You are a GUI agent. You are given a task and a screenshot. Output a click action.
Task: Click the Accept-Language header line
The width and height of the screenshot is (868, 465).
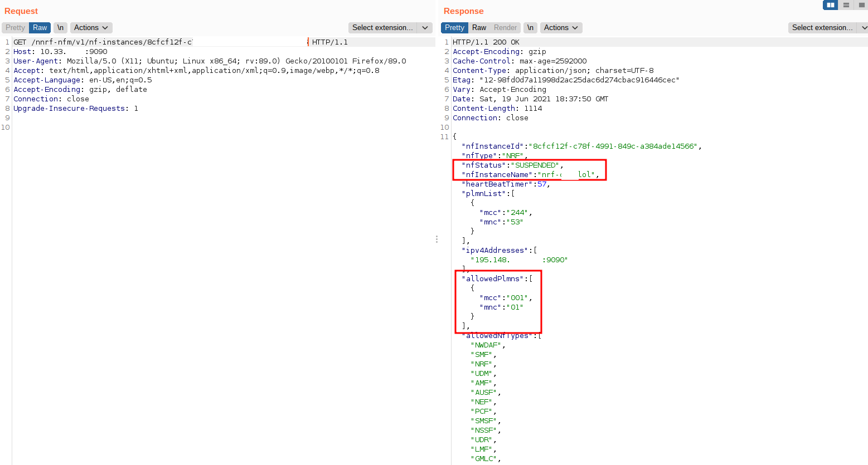(x=83, y=80)
